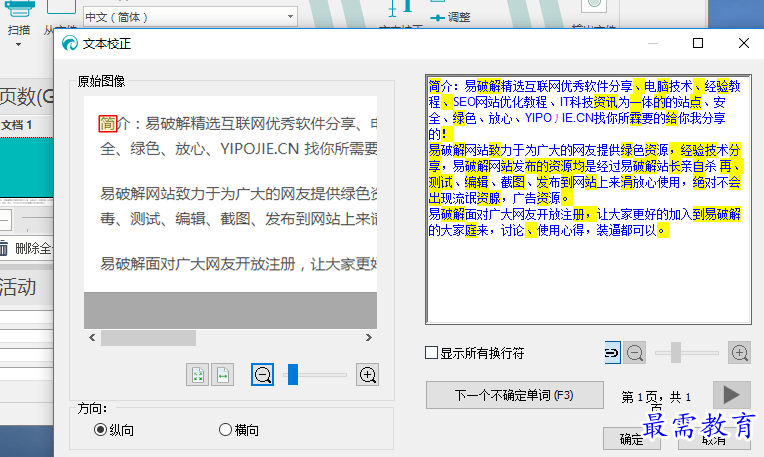Maximize the 文本校正 dialog
764x457 pixels.
(698, 43)
